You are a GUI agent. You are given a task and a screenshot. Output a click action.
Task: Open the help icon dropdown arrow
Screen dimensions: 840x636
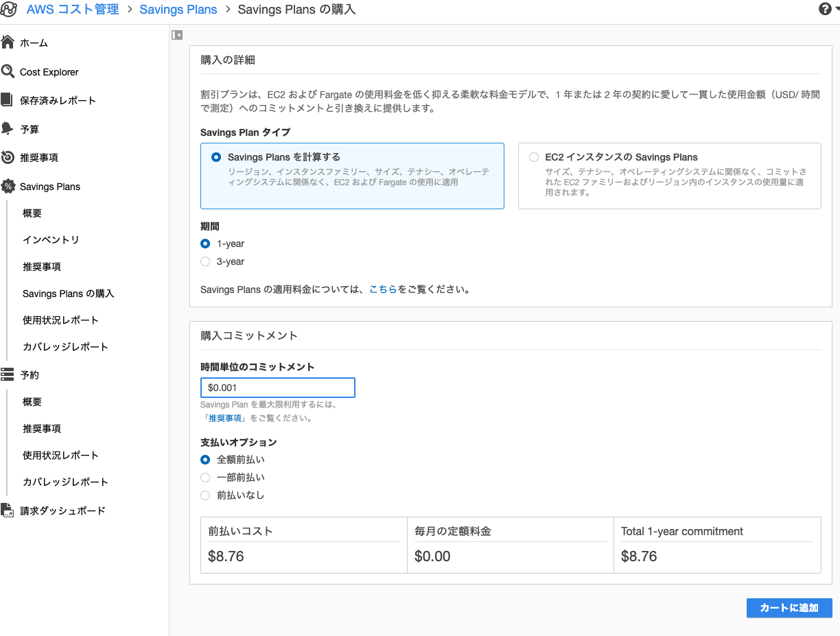tap(836, 10)
